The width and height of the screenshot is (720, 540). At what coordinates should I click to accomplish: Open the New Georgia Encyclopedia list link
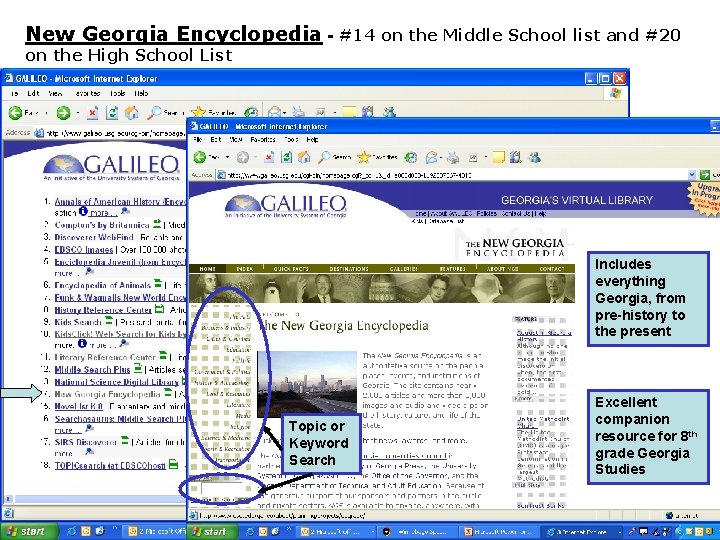click(x=107, y=394)
